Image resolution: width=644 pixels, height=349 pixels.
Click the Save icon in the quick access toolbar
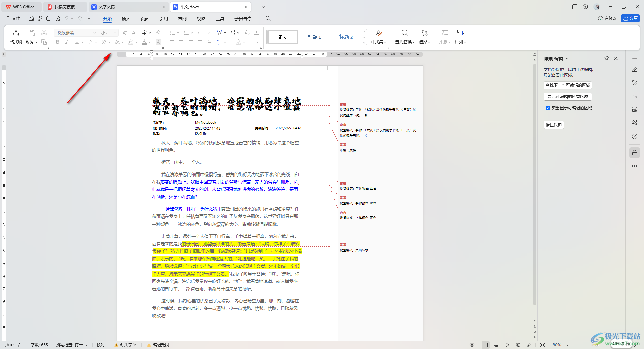(x=31, y=18)
